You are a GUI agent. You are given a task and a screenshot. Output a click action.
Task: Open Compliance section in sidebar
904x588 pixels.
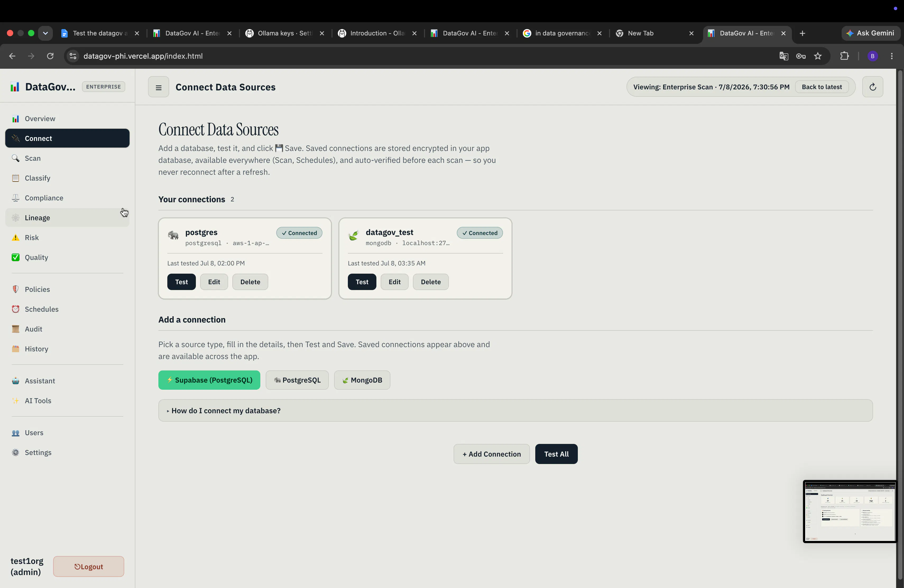tap(67, 197)
